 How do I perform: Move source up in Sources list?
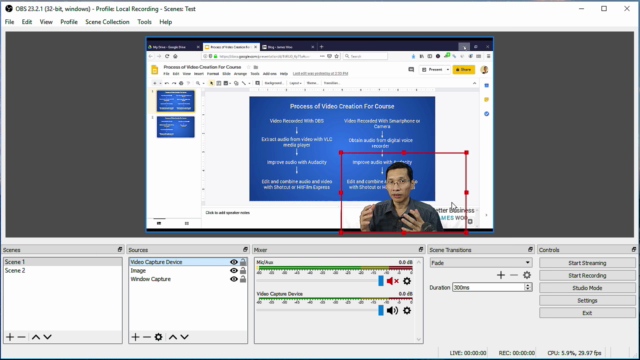click(173, 337)
